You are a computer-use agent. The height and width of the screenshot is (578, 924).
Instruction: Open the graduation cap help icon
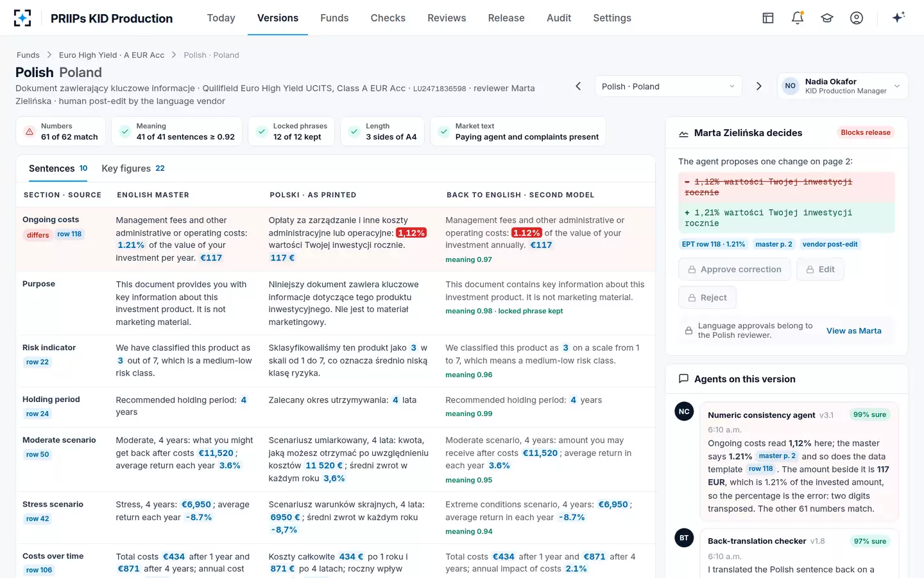[827, 18]
